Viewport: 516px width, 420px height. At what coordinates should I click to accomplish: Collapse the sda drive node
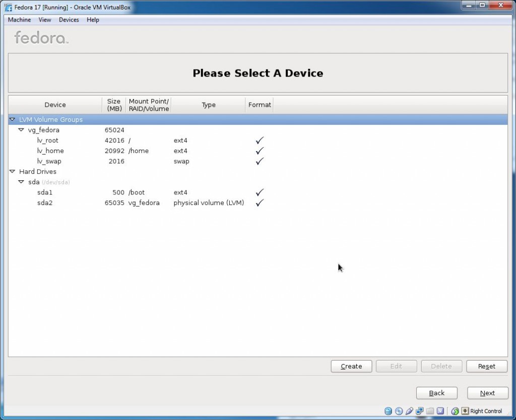click(21, 182)
